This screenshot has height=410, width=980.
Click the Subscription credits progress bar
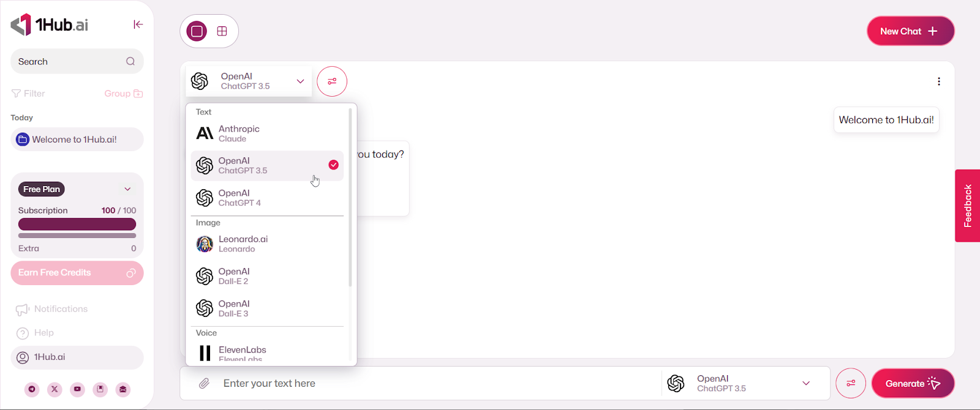(x=77, y=224)
